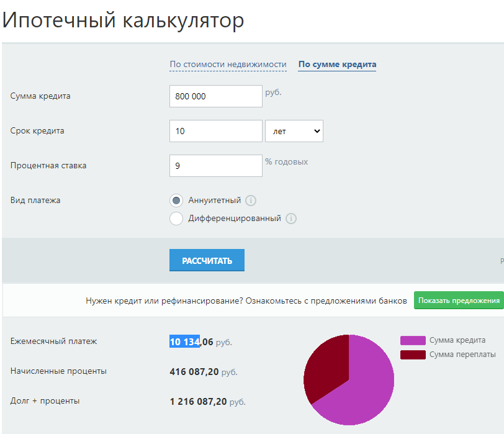Switch to the По сумме кредита tab
The width and height of the screenshot is (504, 434).
pos(337,64)
